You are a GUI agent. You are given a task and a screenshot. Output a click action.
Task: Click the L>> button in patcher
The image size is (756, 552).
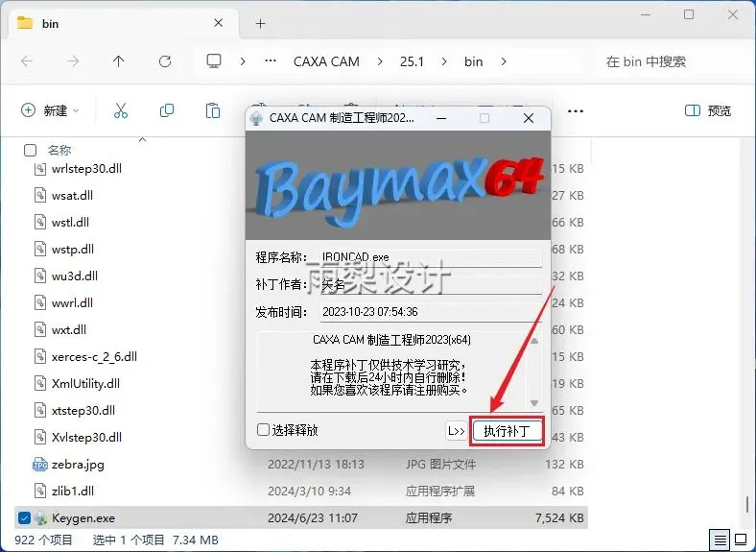[x=456, y=431]
